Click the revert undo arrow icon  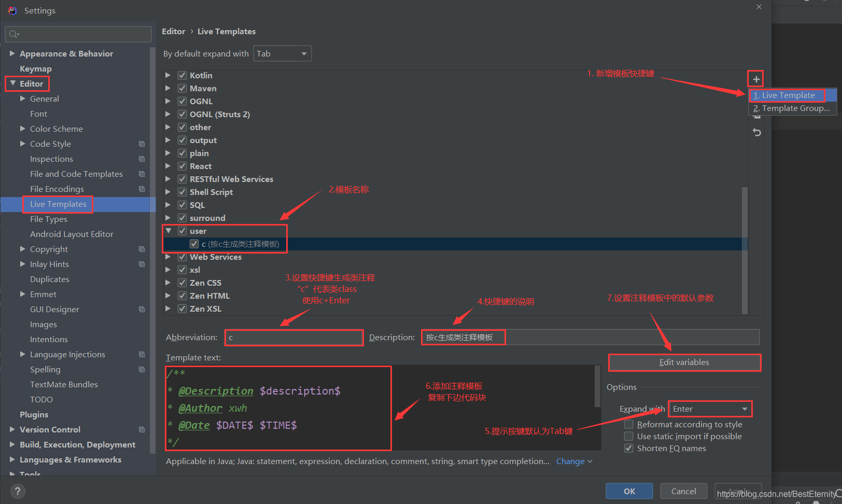[757, 132]
